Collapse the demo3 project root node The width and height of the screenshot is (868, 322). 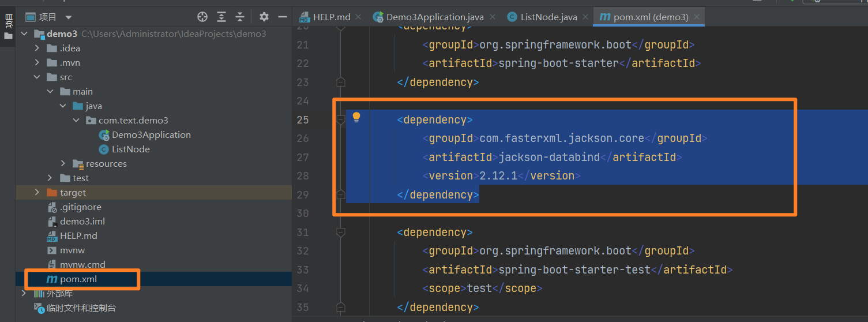pyautogui.click(x=24, y=34)
